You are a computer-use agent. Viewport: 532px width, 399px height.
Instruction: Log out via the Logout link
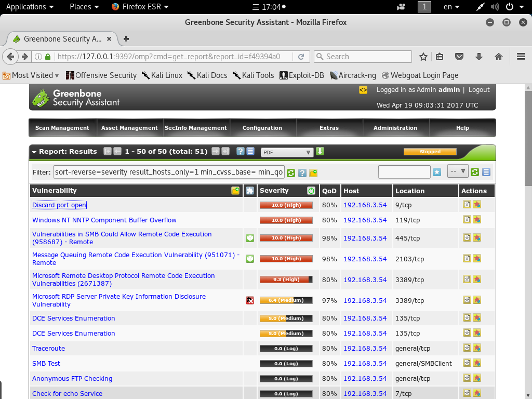[479, 90]
